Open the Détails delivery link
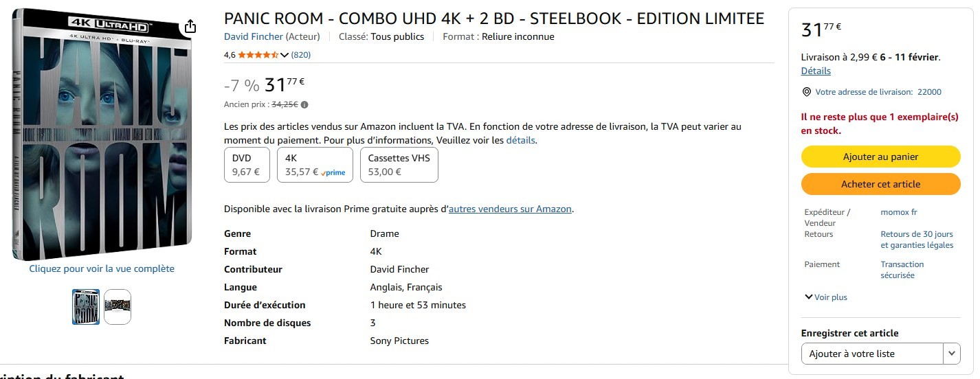The height and width of the screenshot is (379, 980). coord(816,71)
